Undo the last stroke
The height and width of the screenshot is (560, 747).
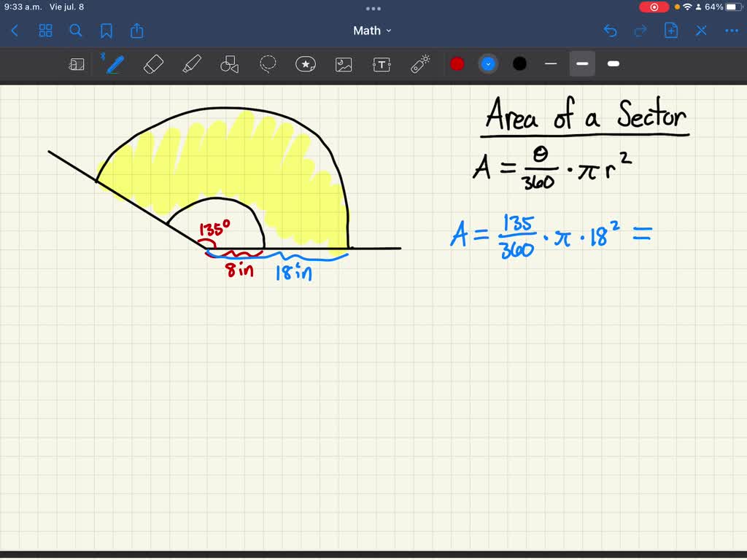click(x=611, y=31)
